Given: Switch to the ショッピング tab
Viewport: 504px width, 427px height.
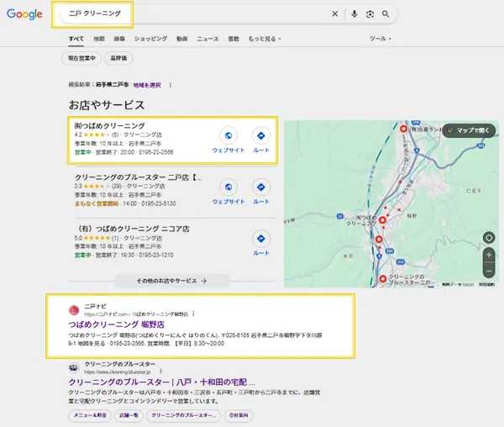Looking at the screenshot, I should point(150,39).
